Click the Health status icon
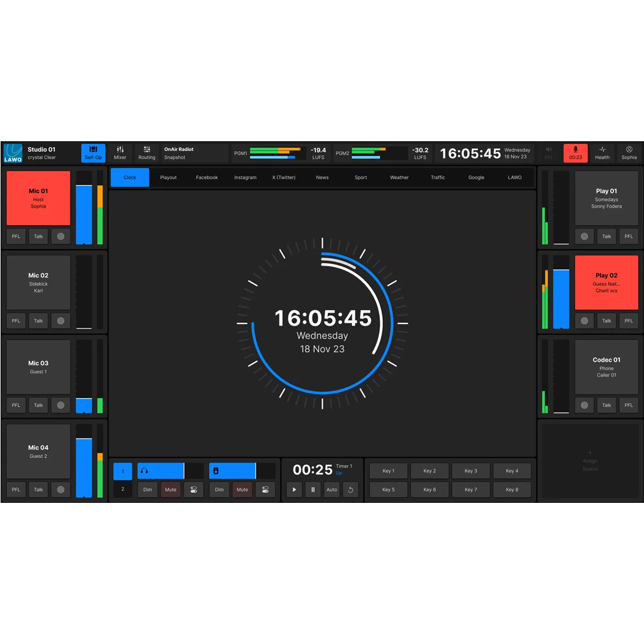The image size is (644, 644). pos(602,153)
